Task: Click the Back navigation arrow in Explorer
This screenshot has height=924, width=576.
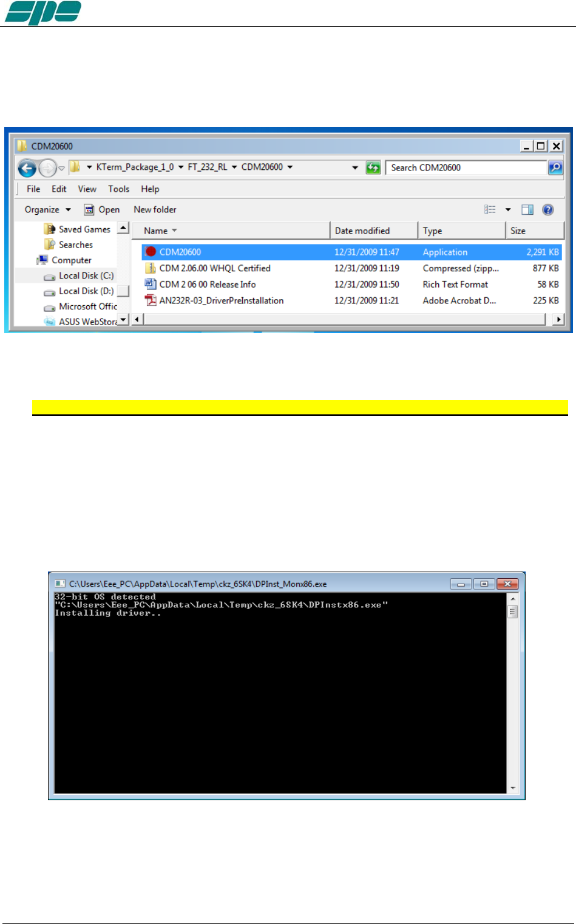Action: tap(27, 167)
